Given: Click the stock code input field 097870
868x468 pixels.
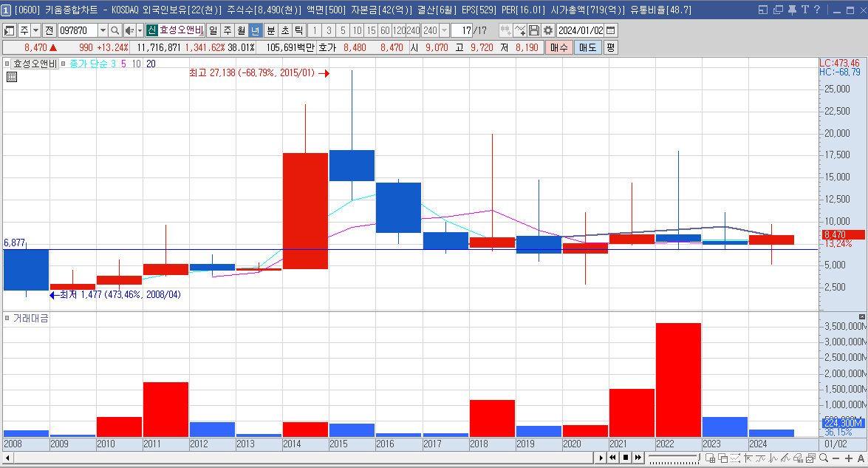Looking at the screenshot, I should (78, 30).
